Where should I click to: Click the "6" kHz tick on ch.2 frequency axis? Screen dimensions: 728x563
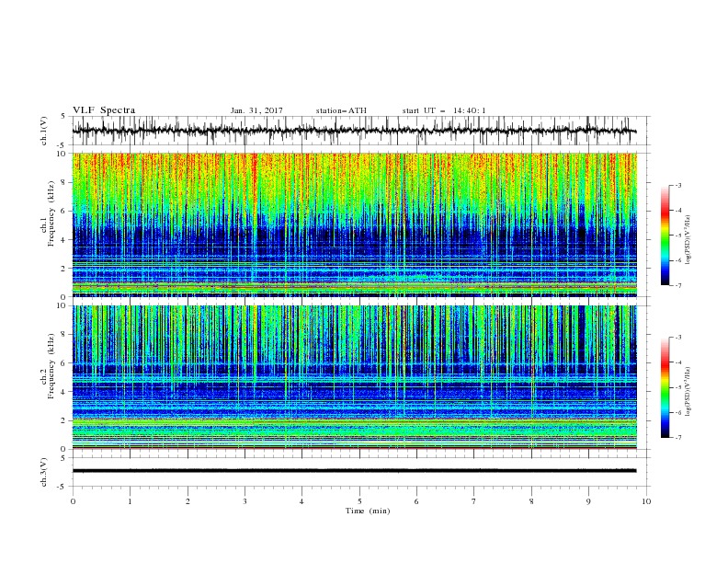click(64, 363)
